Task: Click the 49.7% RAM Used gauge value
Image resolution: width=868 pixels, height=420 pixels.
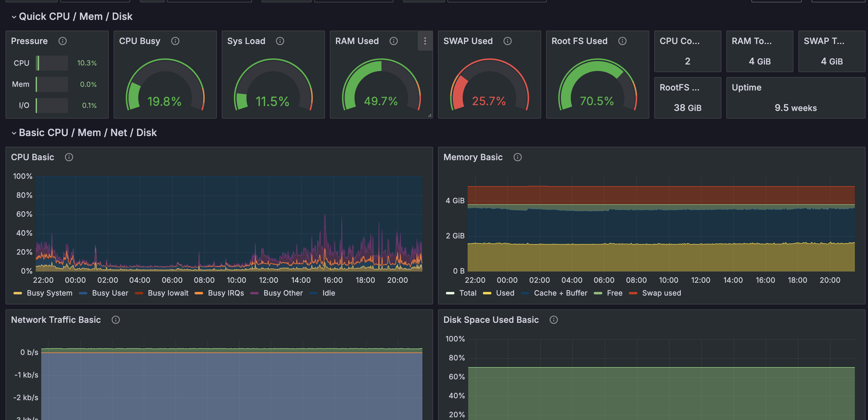Action: click(x=381, y=101)
